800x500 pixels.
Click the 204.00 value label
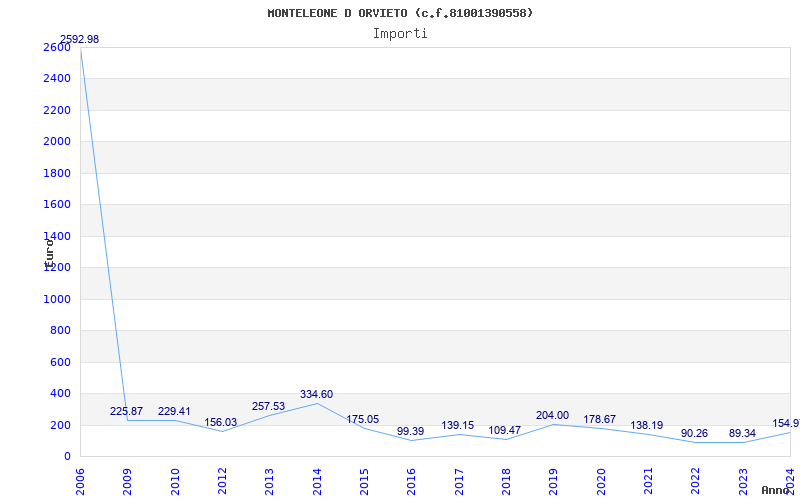[x=553, y=415]
